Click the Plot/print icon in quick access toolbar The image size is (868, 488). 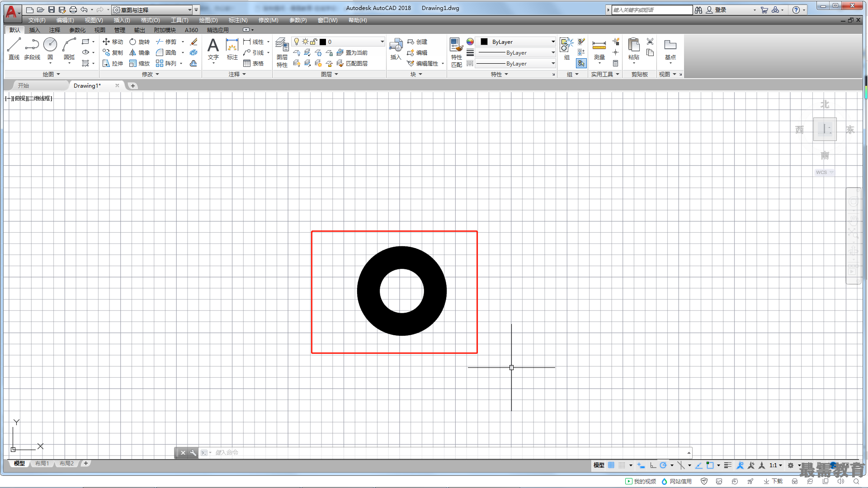(73, 9)
